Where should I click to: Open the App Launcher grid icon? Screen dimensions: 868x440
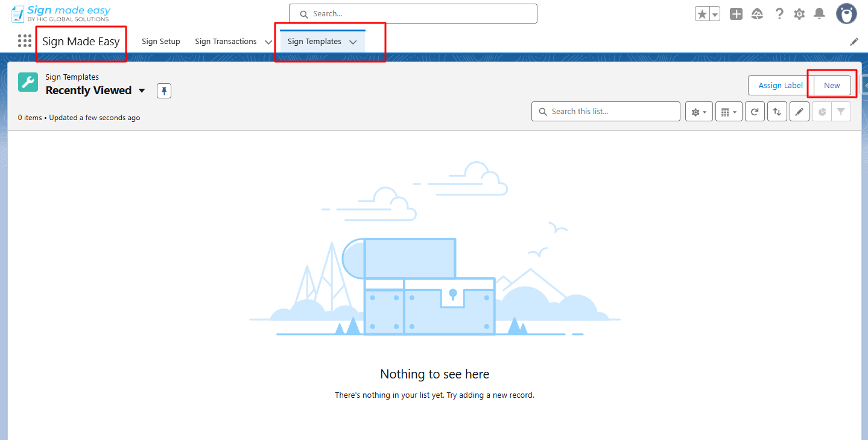pos(25,41)
